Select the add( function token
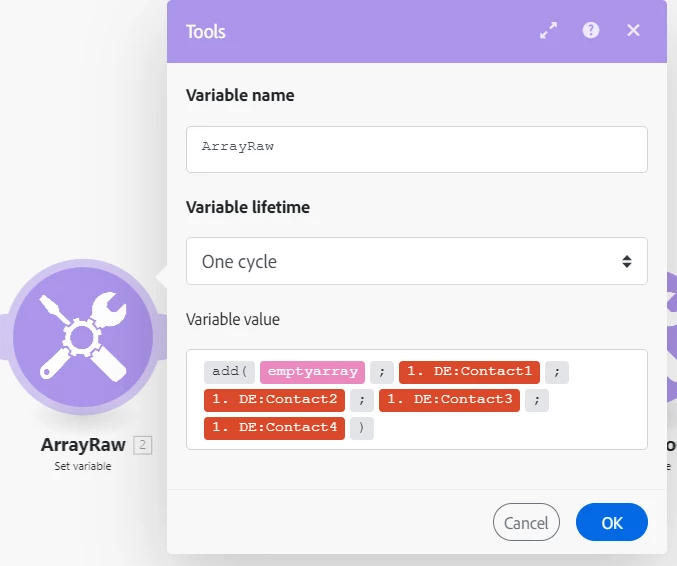Viewport: 677px width, 566px height. 229,372
